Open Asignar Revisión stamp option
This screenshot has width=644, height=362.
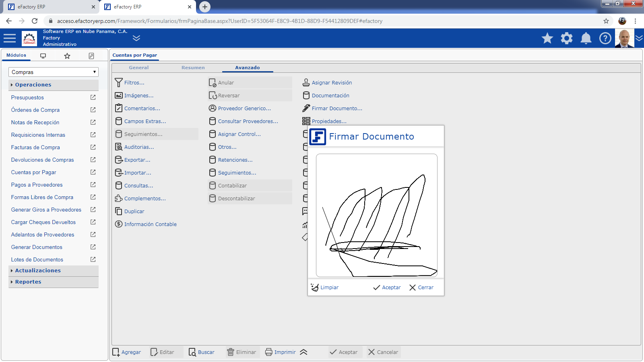coord(327,82)
